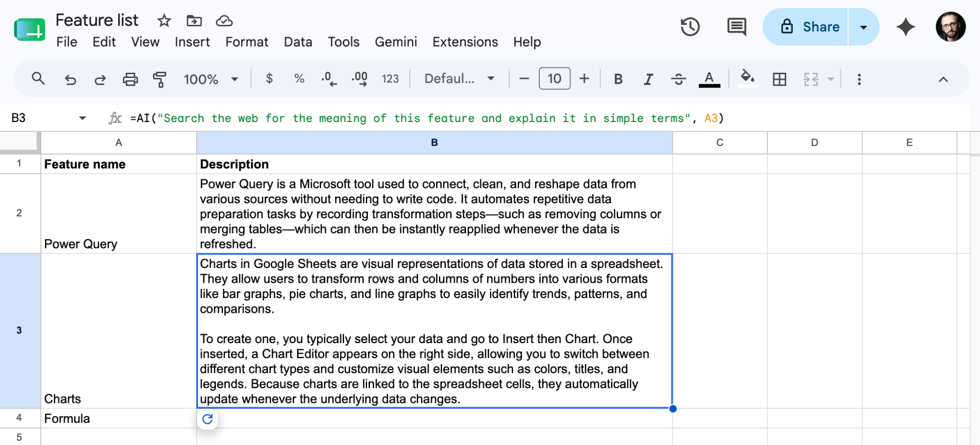Select the Power Query cell

point(119,213)
